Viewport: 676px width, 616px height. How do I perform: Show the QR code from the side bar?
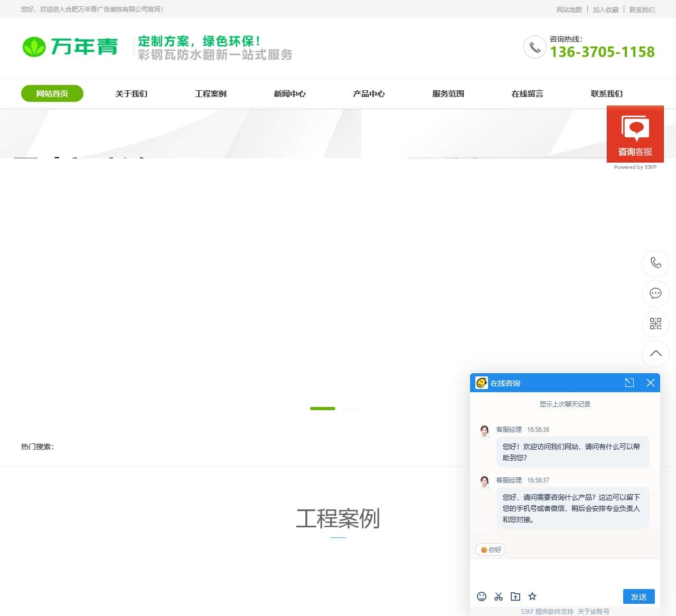(x=655, y=324)
